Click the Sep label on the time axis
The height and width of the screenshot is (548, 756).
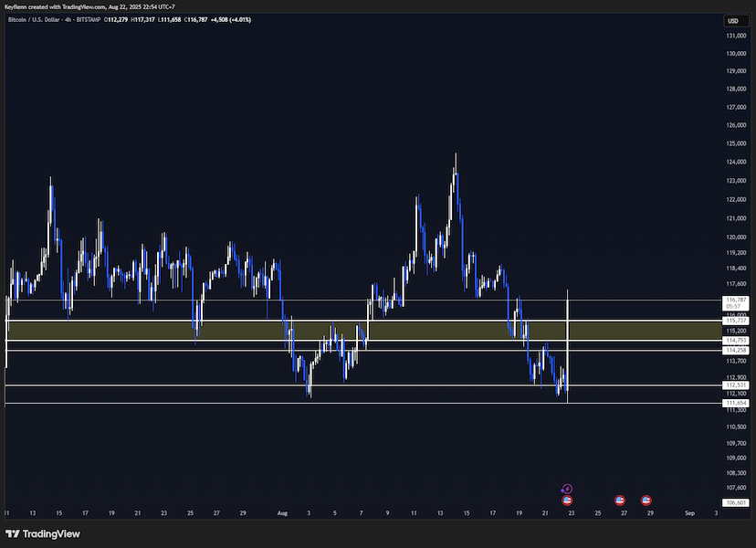(x=689, y=513)
